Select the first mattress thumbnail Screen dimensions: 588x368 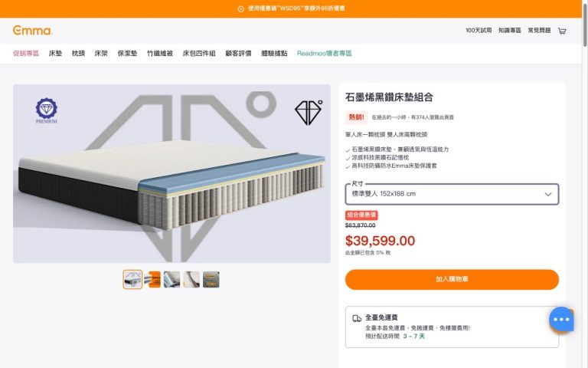click(132, 279)
